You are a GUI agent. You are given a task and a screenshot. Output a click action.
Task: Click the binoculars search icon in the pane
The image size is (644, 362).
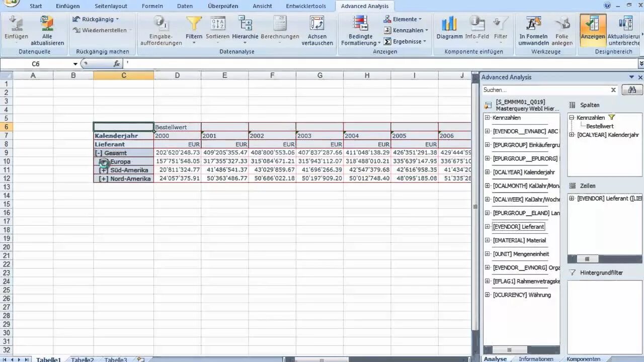coord(631,89)
